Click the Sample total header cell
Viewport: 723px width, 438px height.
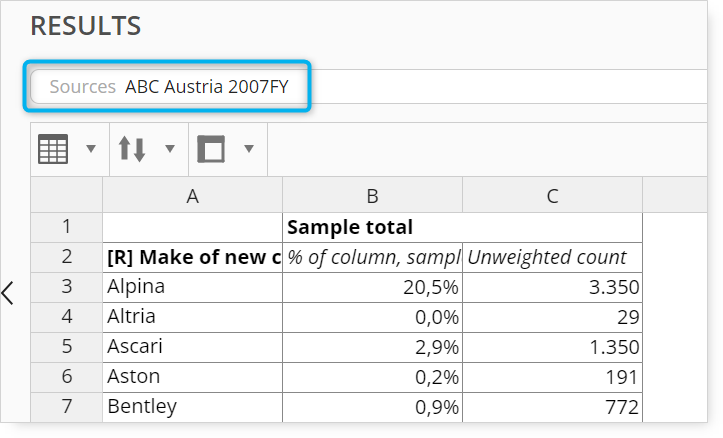[x=462, y=227]
